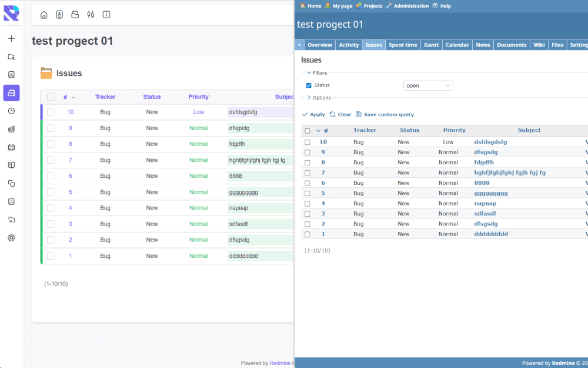Click the filter sliders icon in the toolbar

[91, 14]
